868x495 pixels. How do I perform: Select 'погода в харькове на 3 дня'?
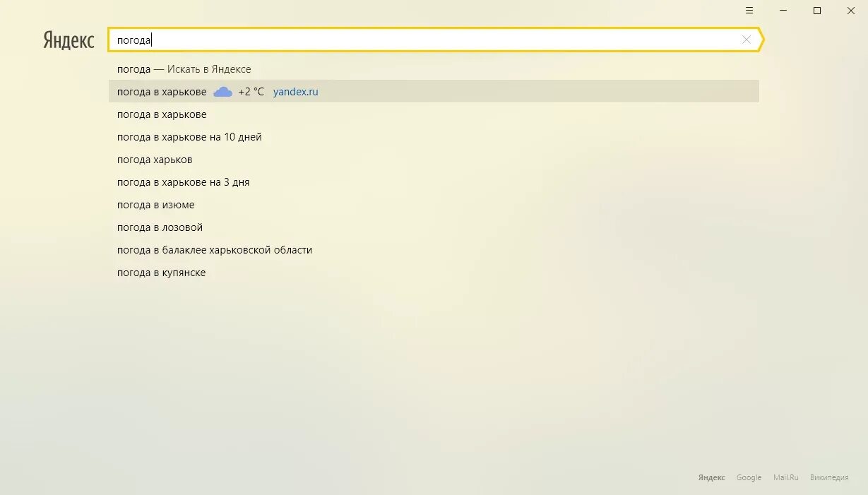click(434, 182)
